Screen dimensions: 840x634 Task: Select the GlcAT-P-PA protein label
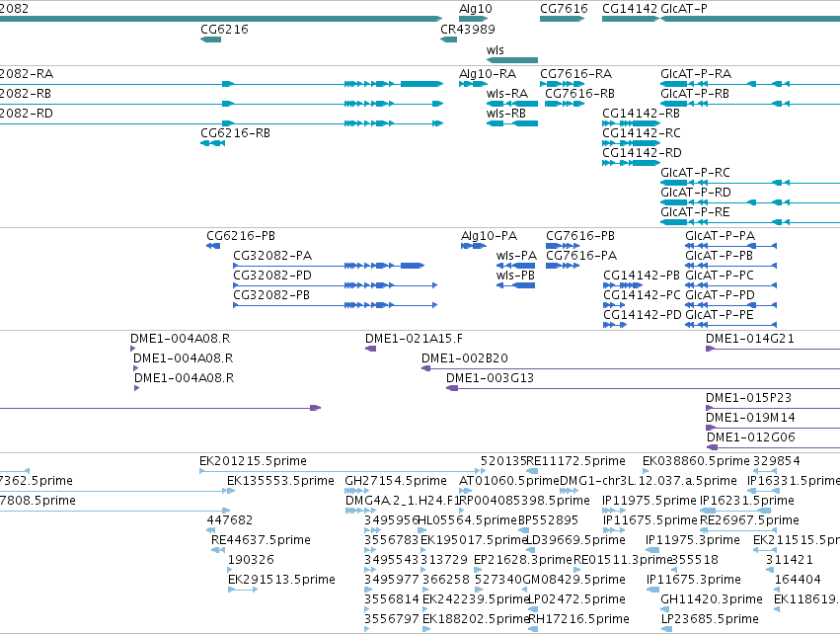click(720, 236)
